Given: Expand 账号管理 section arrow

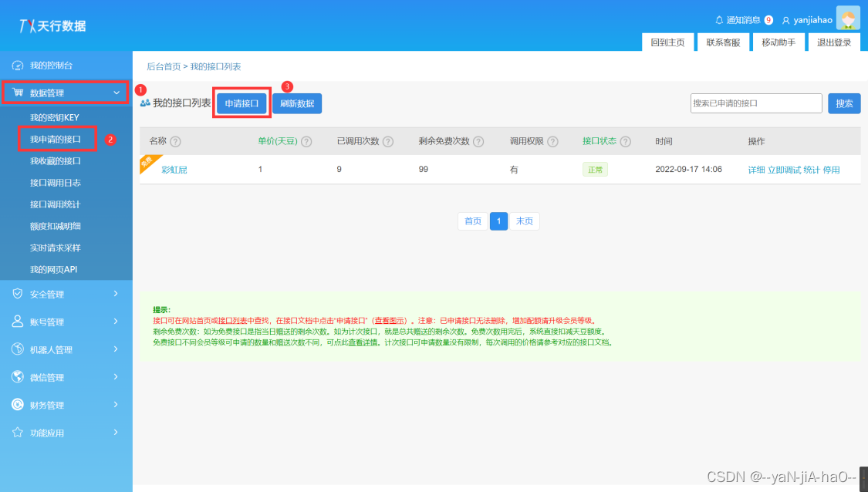Looking at the screenshot, I should click(116, 322).
